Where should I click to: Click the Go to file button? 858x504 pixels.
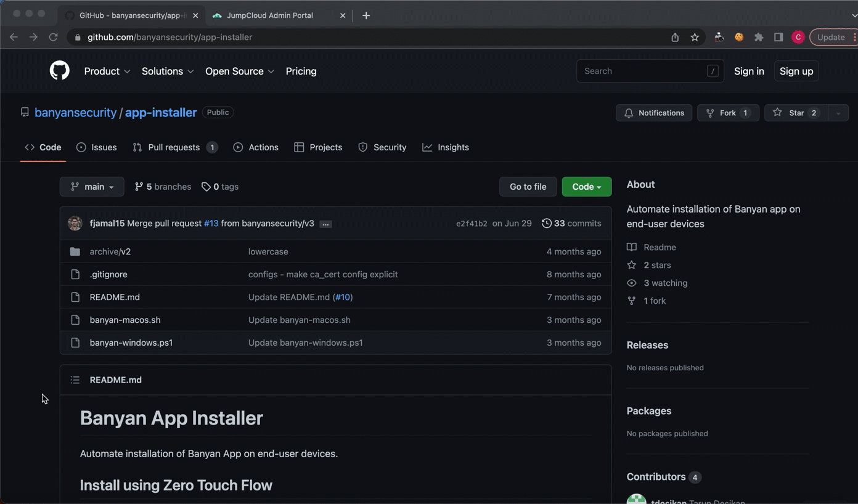coord(528,187)
